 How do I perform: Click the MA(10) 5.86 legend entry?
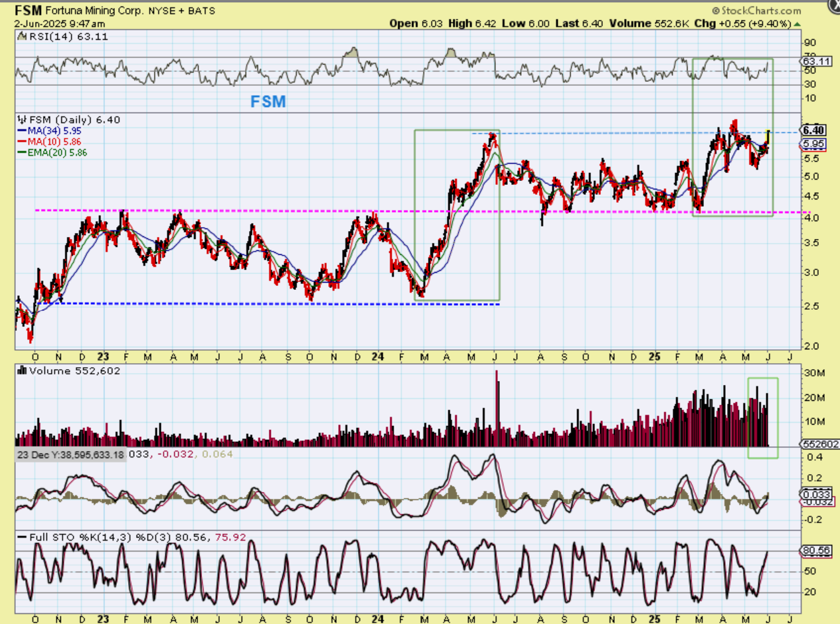click(50, 141)
